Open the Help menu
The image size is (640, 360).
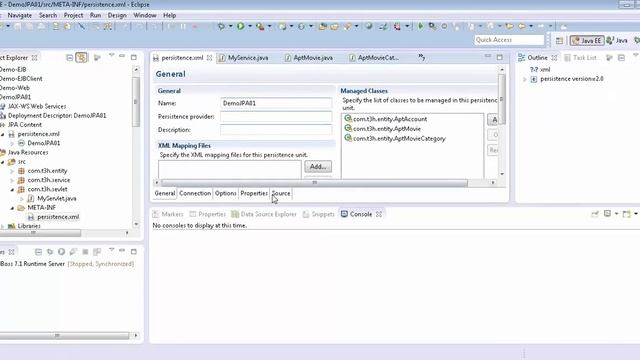point(169,15)
